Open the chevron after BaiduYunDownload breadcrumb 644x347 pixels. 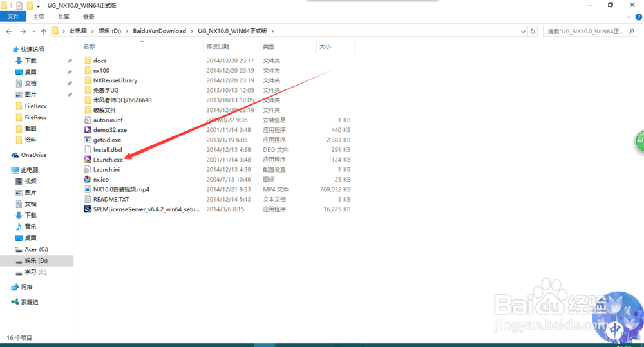coord(192,31)
